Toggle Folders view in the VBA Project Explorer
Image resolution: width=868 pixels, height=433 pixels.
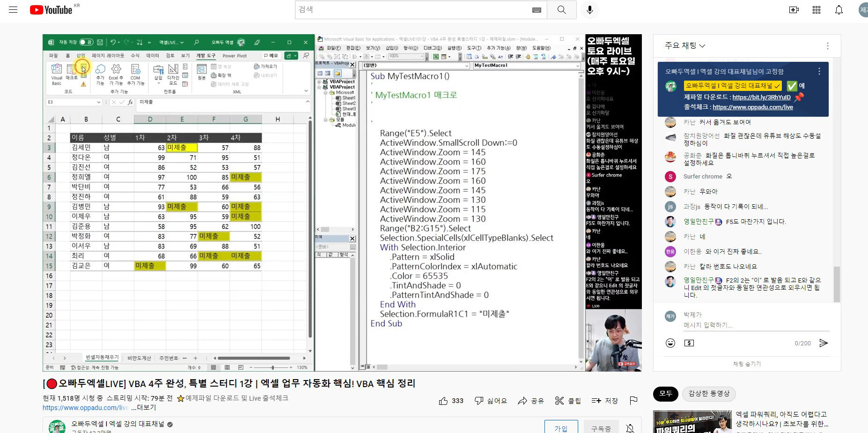(x=338, y=75)
